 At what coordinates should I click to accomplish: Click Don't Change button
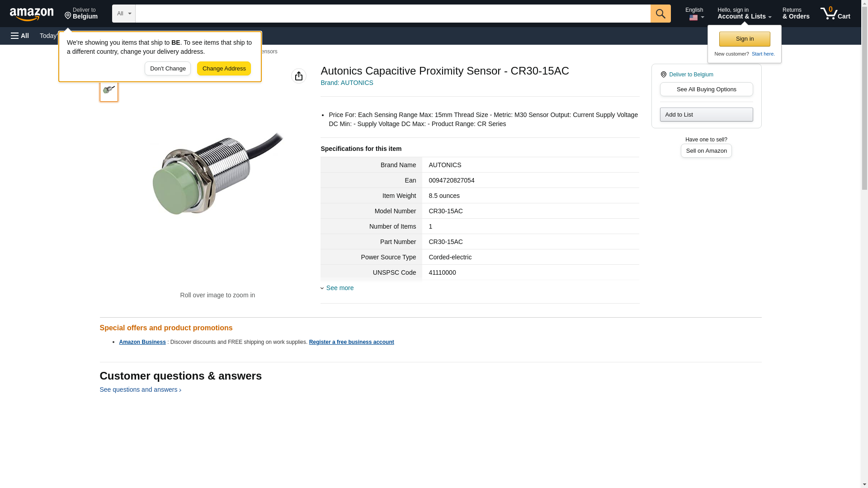pyautogui.click(x=168, y=69)
